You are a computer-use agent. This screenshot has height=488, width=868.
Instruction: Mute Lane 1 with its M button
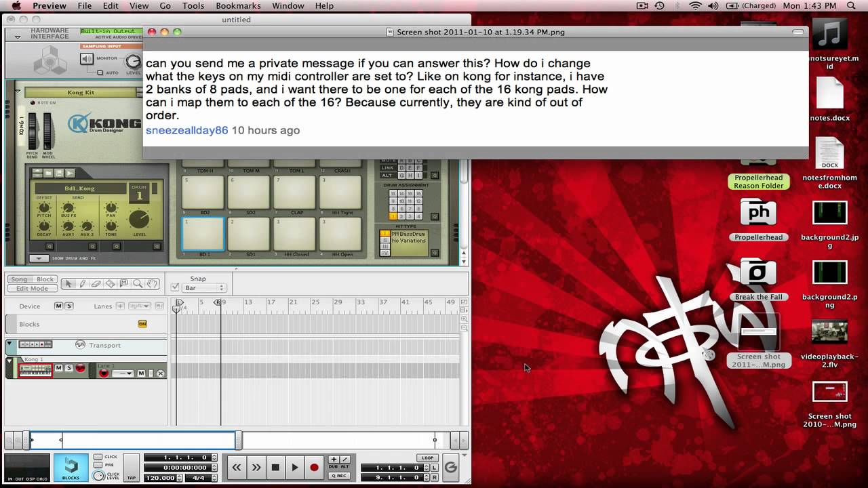pyautogui.click(x=141, y=373)
